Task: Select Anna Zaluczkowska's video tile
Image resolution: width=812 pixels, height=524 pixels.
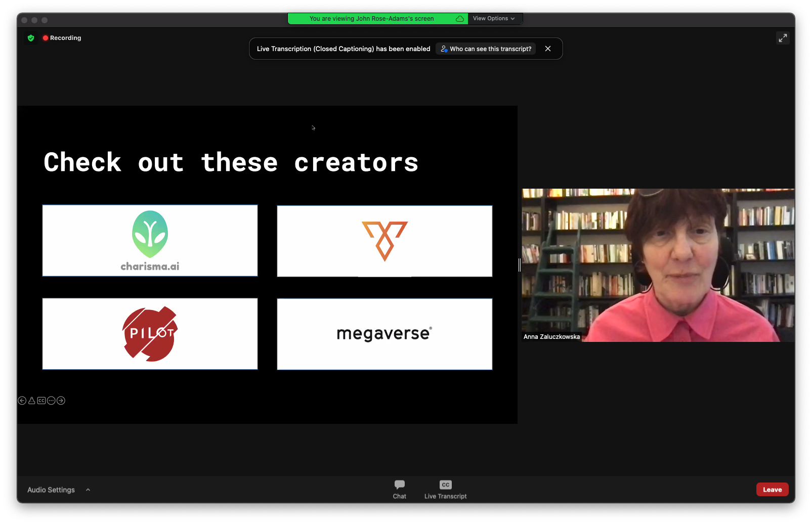Action: [658, 265]
